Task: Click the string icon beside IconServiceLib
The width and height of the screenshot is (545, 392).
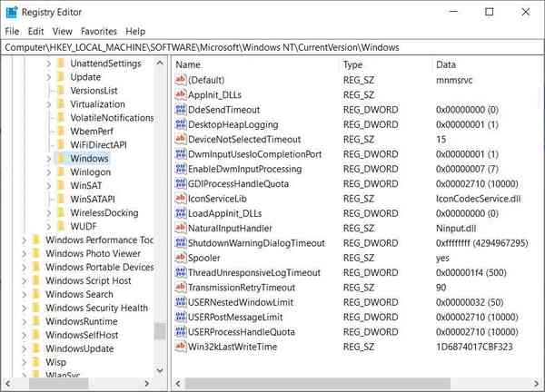Action: coord(181,199)
